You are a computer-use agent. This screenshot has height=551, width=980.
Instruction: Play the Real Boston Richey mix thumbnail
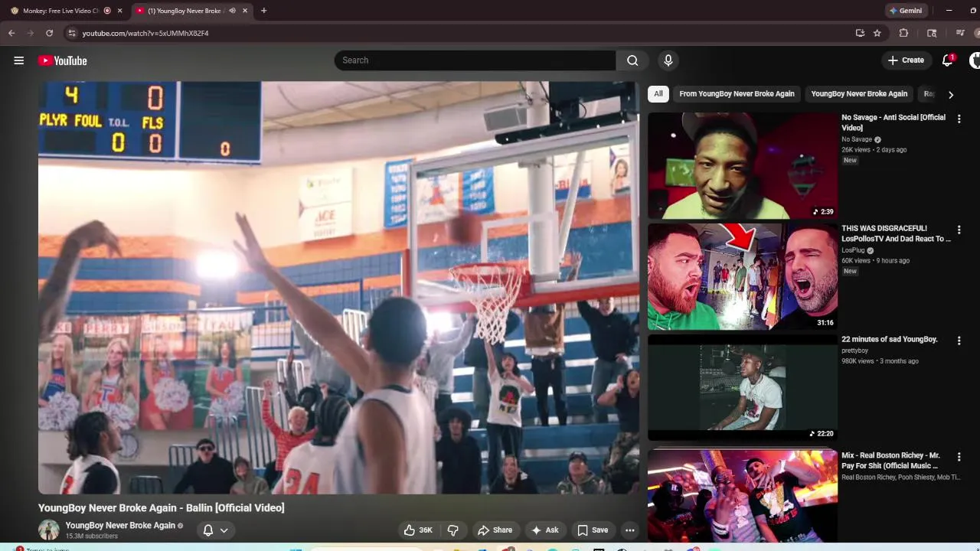point(743,496)
